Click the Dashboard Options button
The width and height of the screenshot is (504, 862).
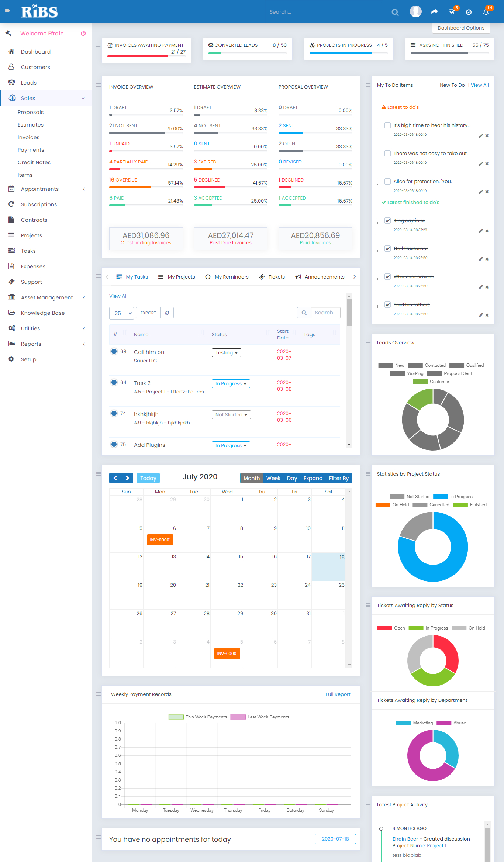coord(461,28)
